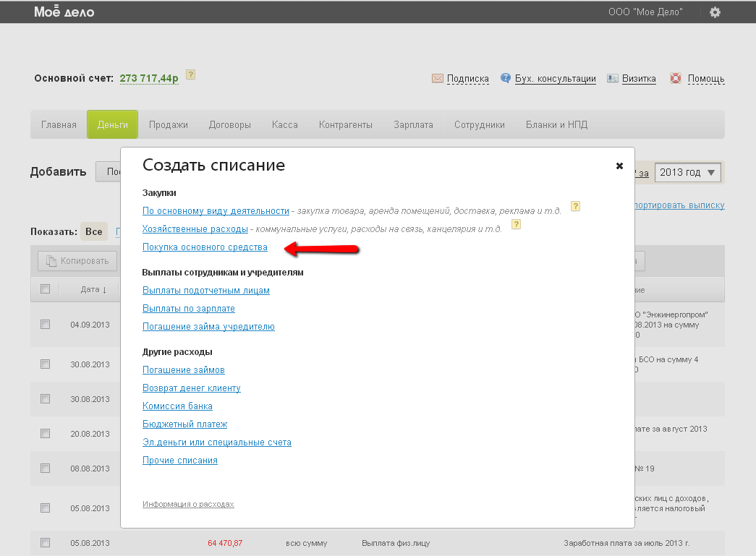Choose По основному виду деятельности
Viewport: 756px width, 556px height.
click(216, 211)
